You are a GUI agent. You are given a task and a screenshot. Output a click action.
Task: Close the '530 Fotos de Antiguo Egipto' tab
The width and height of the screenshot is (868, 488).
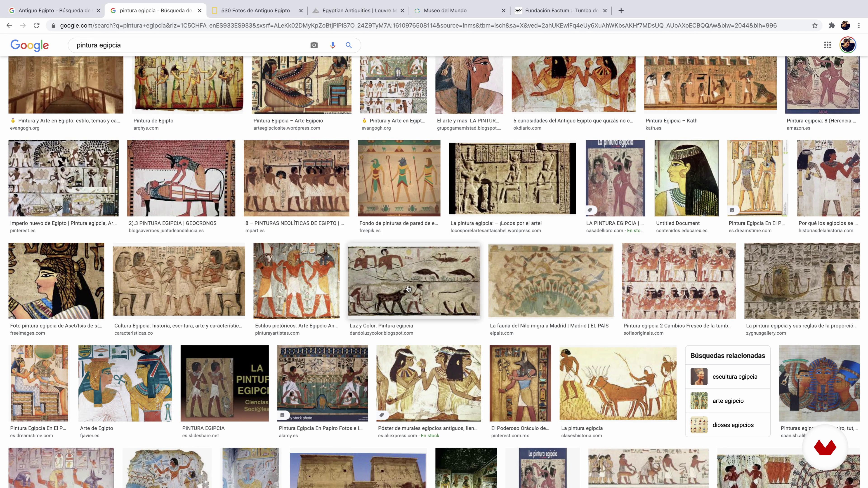(x=301, y=10)
